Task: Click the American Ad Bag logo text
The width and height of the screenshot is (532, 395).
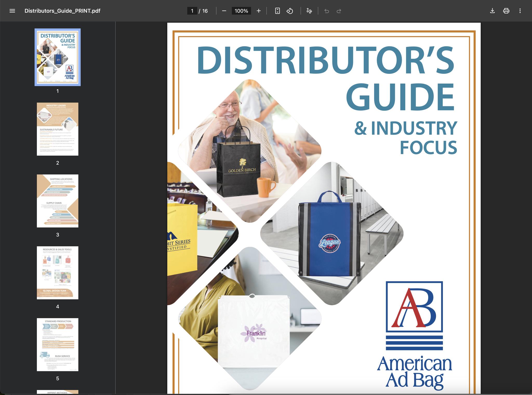Action: pos(415,373)
